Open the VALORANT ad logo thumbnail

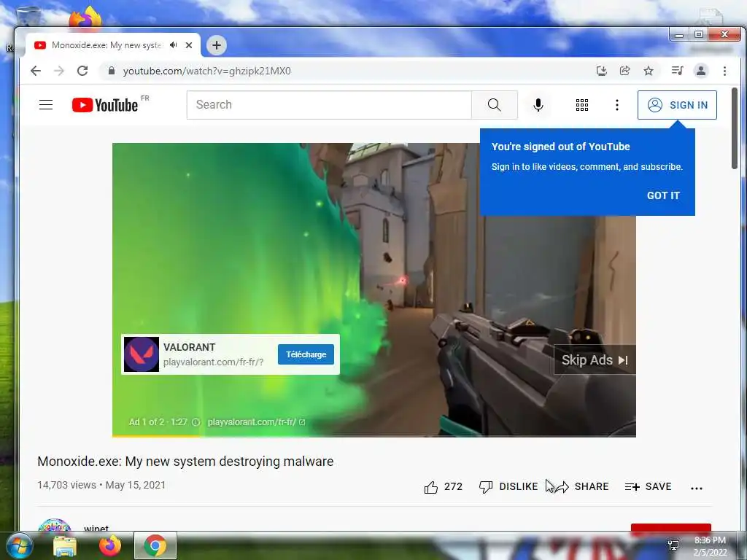click(142, 354)
